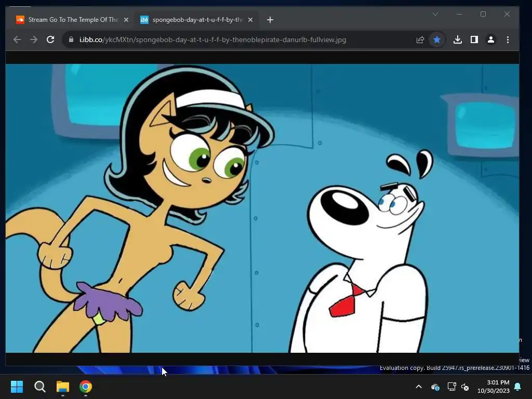The height and width of the screenshot is (399, 532).
Task: Open File Explorer from the taskbar
Action: (63, 387)
